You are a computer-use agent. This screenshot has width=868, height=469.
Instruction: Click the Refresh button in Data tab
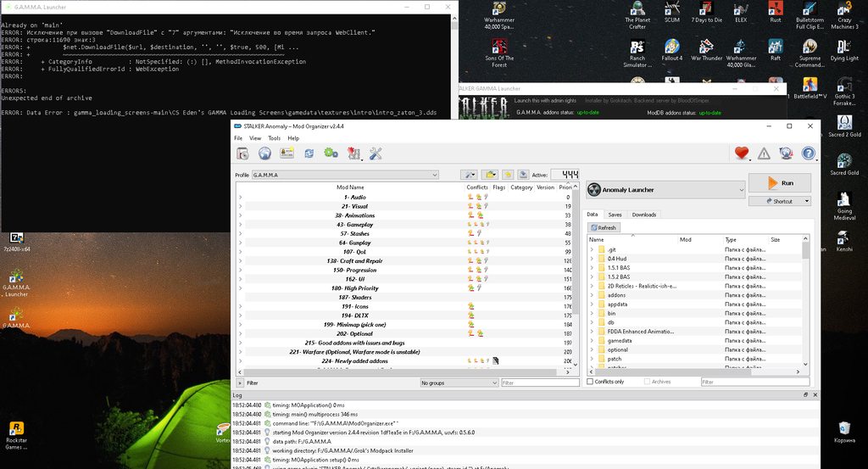(x=604, y=227)
